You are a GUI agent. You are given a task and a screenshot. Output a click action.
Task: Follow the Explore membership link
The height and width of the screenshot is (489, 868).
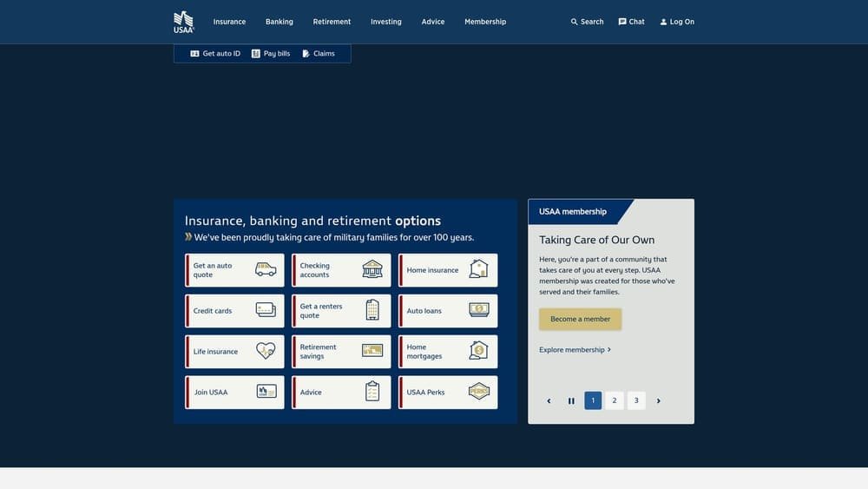(x=575, y=349)
